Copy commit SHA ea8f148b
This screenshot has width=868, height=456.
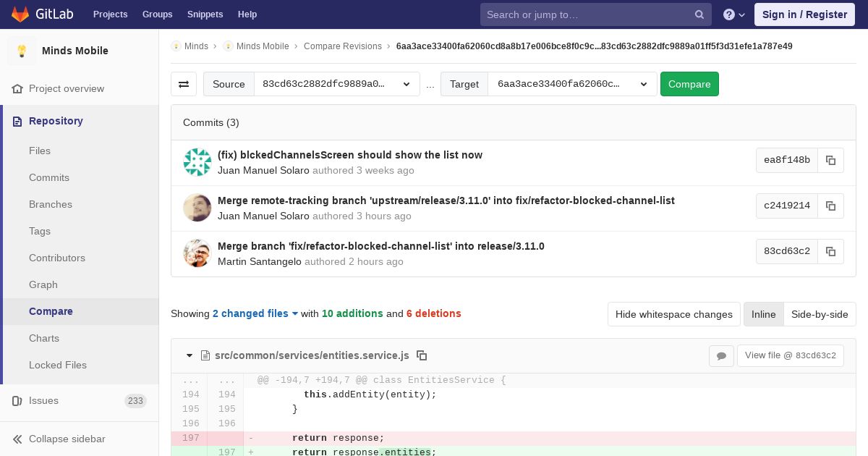830,160
